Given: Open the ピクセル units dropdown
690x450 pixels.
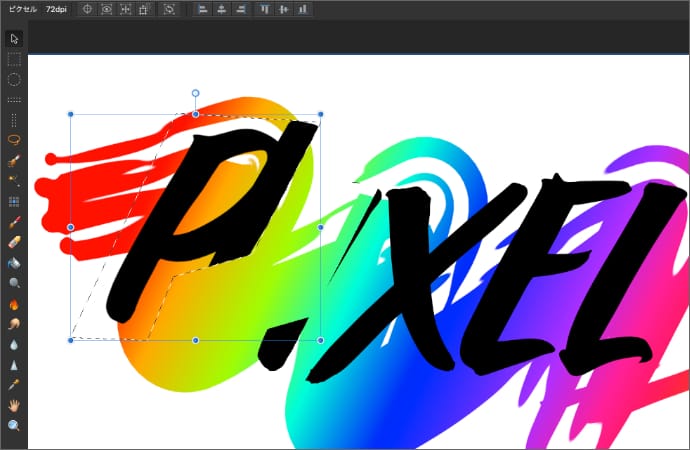Looking at the screenshot, I should click(x=20, y=9).
